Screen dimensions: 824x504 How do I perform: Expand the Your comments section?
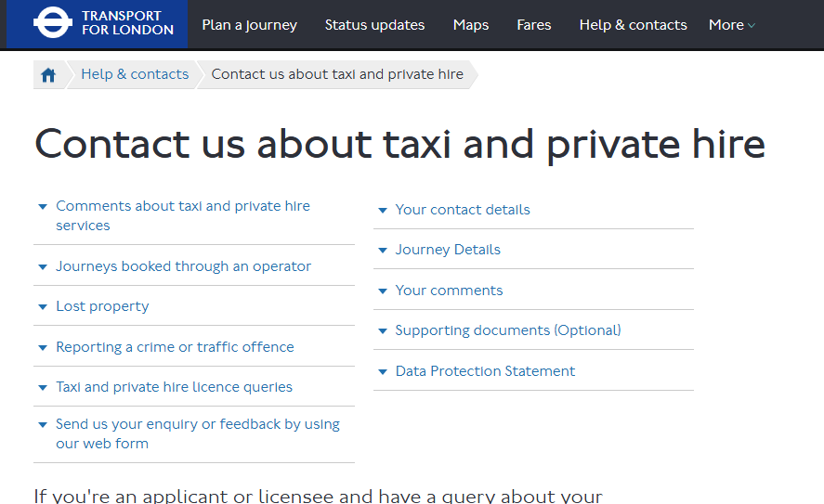[x=533, y=291]
